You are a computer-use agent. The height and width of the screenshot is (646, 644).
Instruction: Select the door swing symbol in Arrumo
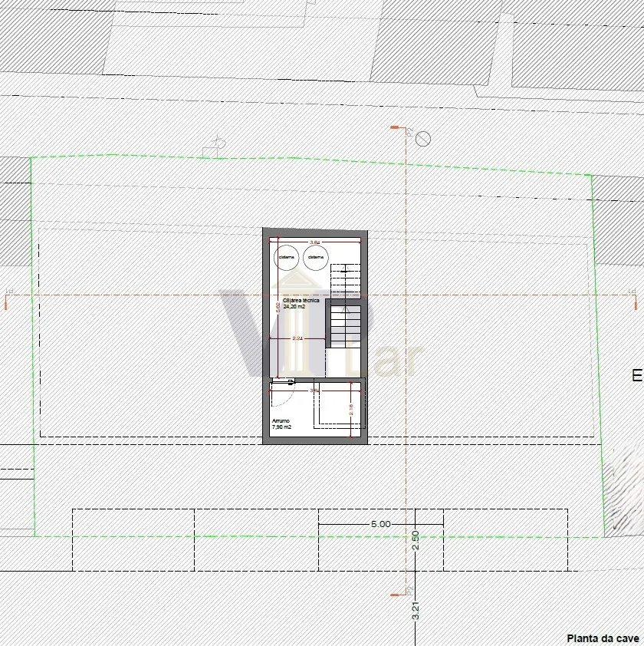click(281, 394)
